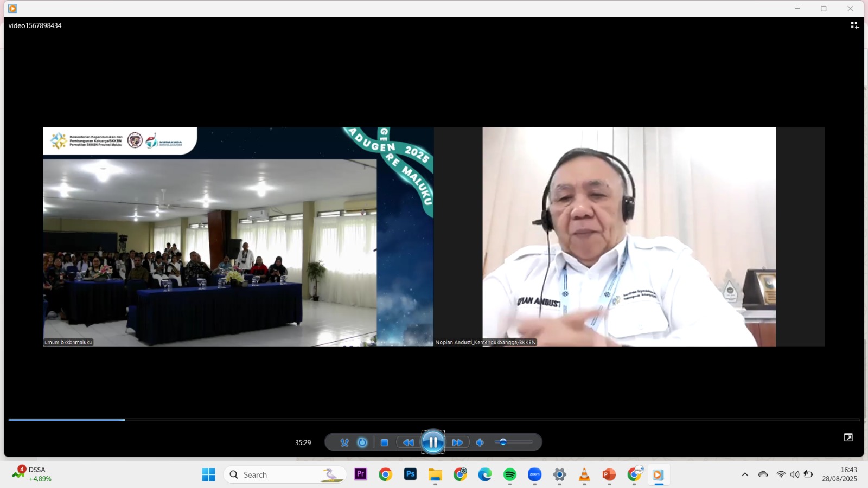Screen dimensions: 868x488
Task: Open Zoom from the taskbar
Action: pyautogui.click(x=535, y=475)
